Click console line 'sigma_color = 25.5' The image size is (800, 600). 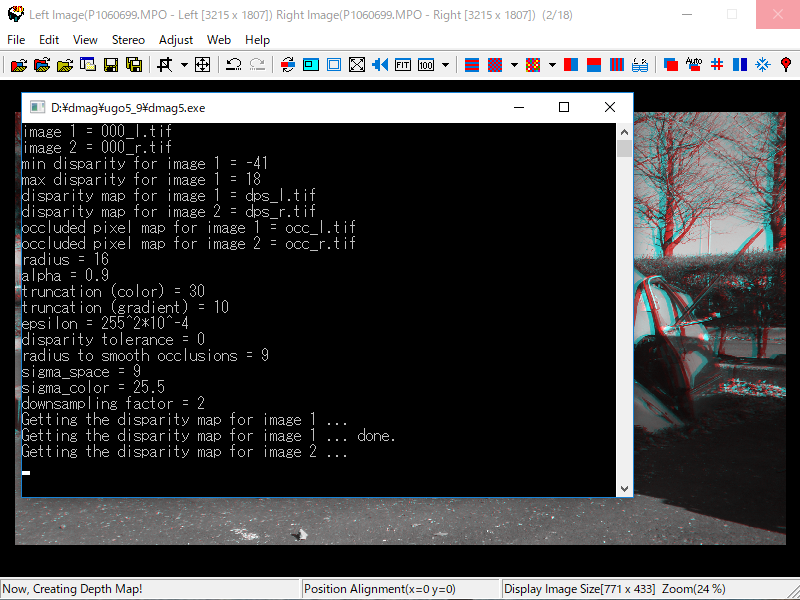93,388
